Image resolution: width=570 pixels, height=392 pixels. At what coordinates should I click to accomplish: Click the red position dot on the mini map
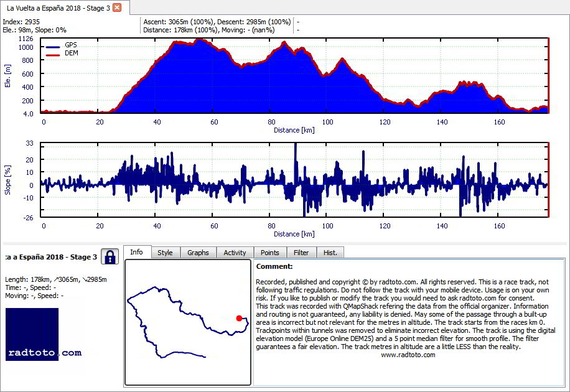coord(239,318)
